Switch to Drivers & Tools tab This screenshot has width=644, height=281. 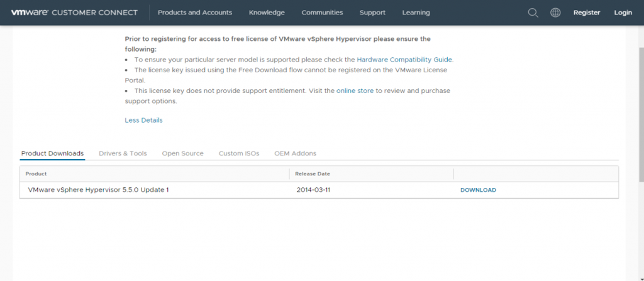tap(123, 153)
